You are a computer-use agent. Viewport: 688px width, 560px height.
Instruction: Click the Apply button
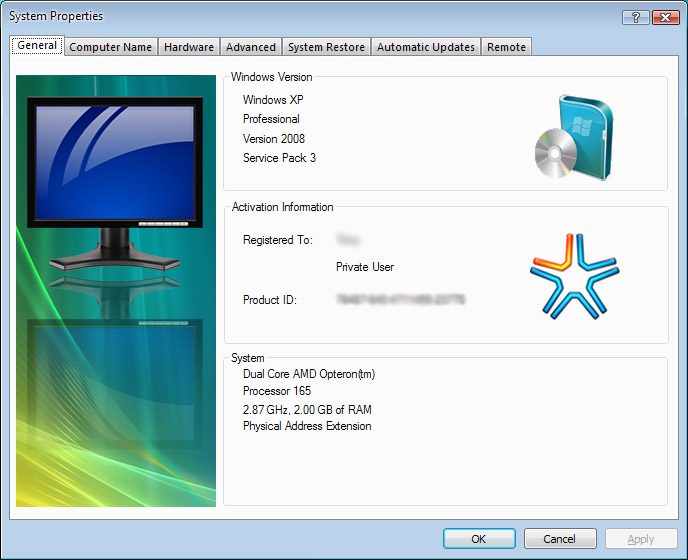pyautogui.click(x=641, y=539)
